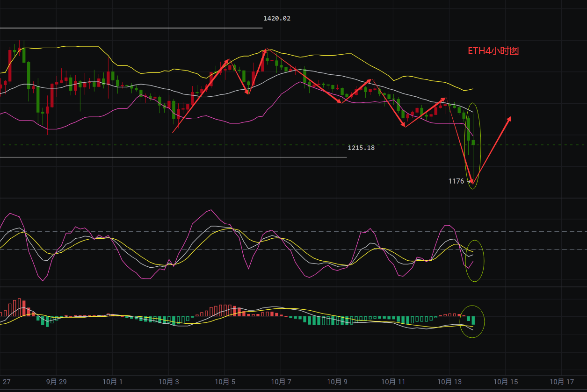Click the tall green candle near 9月 28
The image size is (587, 392).
click(29, 75)
